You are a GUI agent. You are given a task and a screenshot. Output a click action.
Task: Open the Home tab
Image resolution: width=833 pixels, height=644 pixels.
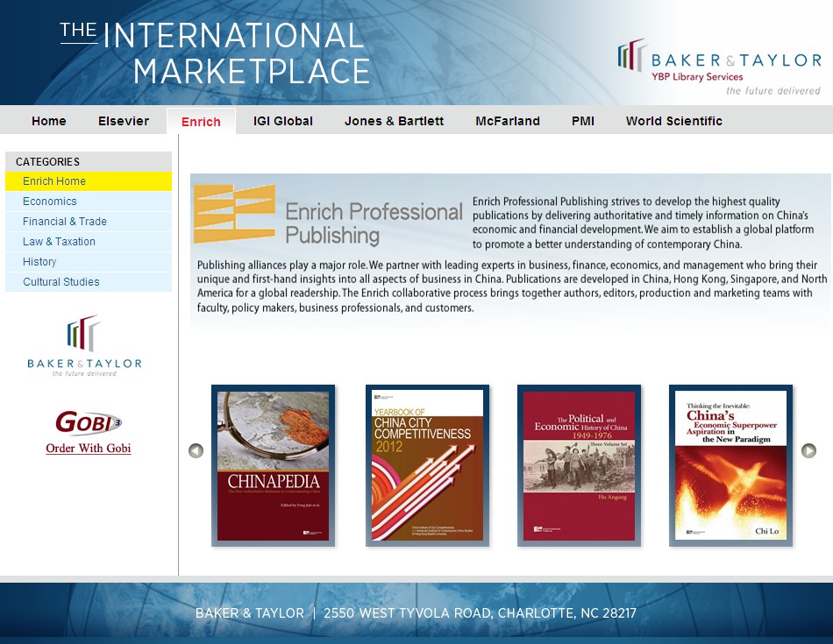[x=49, y=121]
